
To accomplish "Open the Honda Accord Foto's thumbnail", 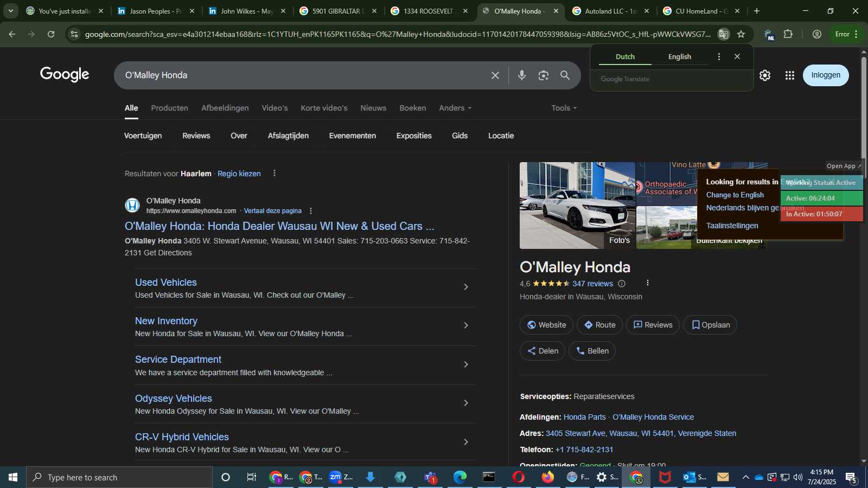I will [577, 206].
